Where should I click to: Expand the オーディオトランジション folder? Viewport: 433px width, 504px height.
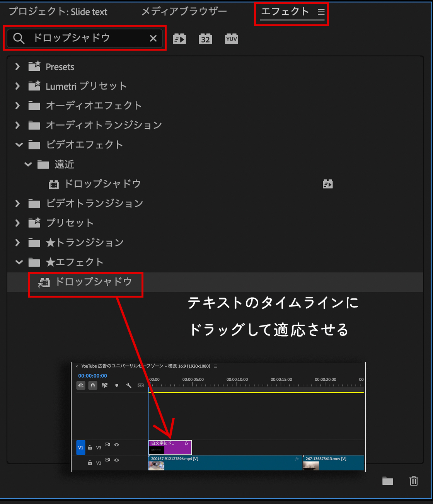(17, 125)
